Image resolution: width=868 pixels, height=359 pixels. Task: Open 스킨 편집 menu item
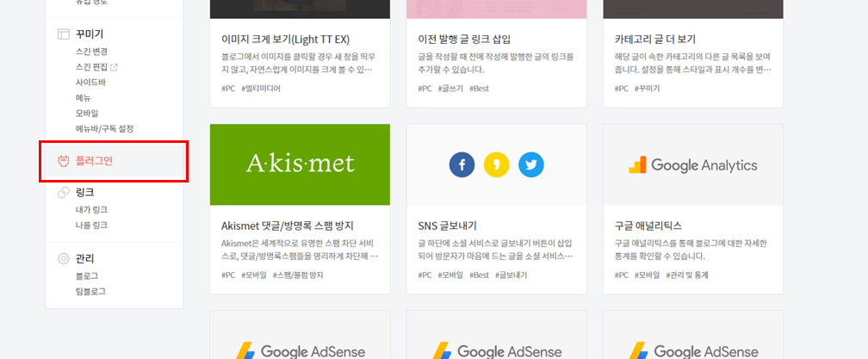click(91, 67)
